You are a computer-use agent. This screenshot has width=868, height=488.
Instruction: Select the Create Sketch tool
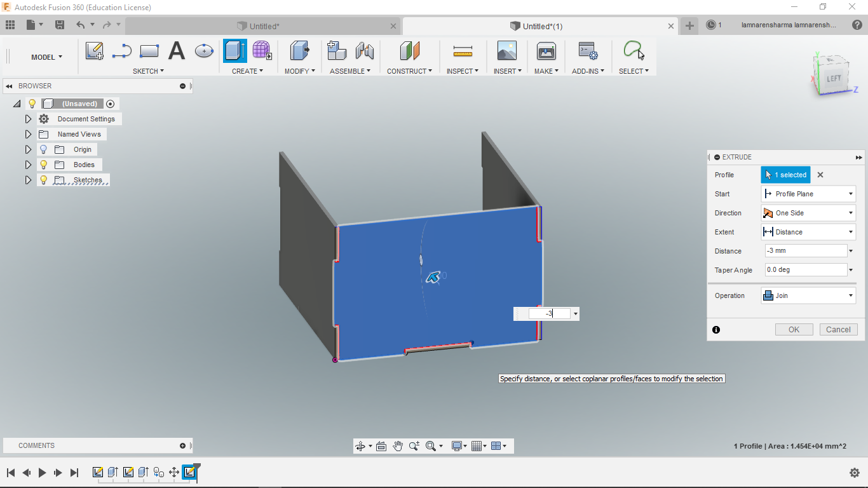[95, 51]
